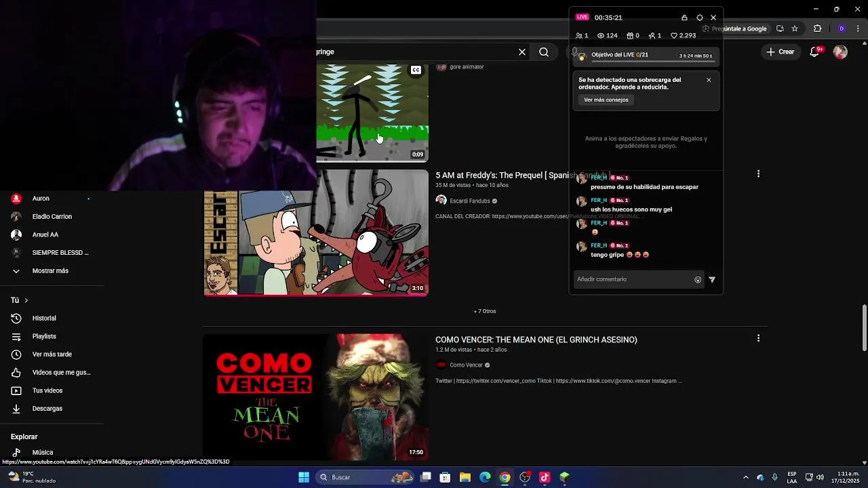This screenshot has height=488, width=868.
Task: Open Escardi Fandubs channel link
Action: (469, 201)
